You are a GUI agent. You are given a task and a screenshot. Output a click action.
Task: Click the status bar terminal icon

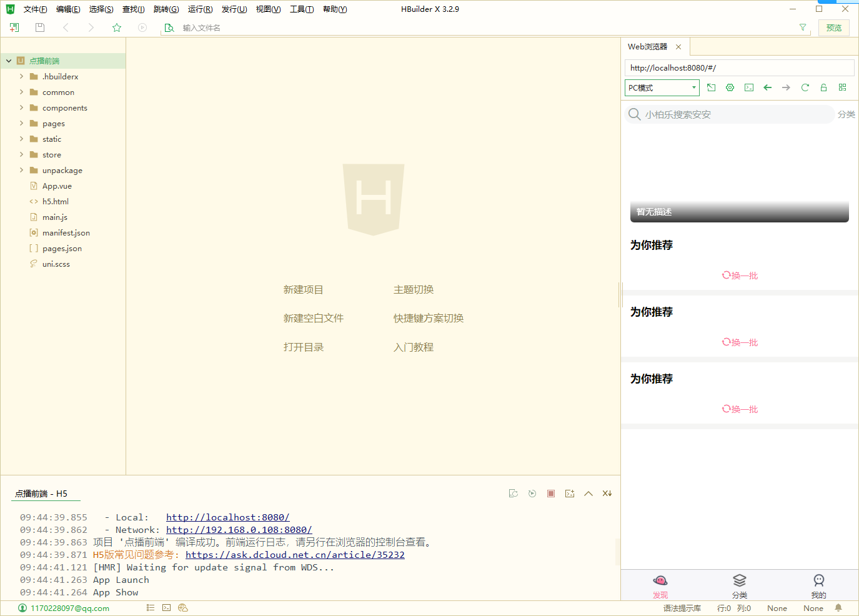click(167, 608)
